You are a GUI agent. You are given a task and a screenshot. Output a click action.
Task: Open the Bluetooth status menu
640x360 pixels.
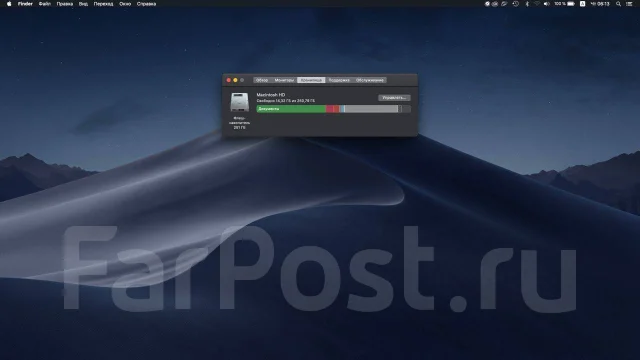(x=527, y=4)
